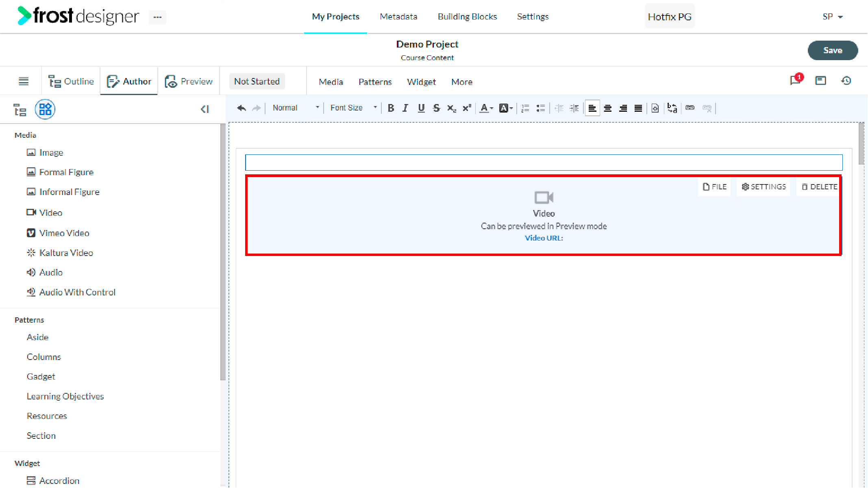
Task: Toggle underline formatting
Action: click(x=421, y=108)
